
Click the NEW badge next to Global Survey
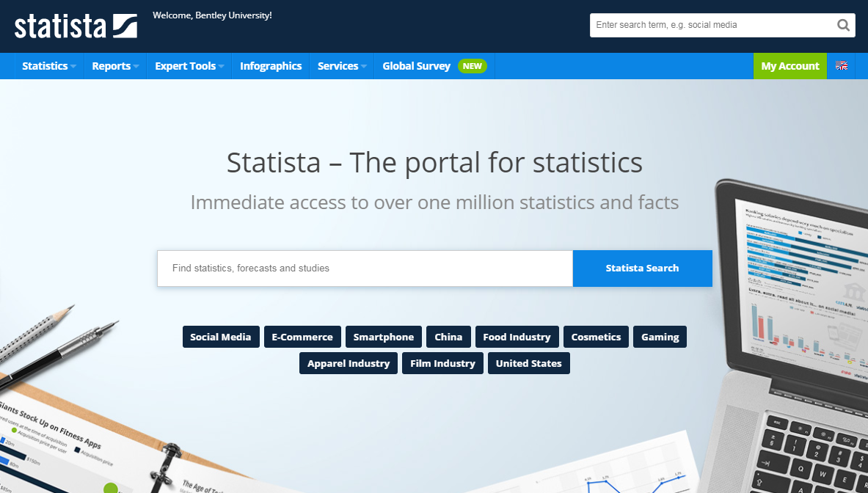click(x=473, y=65)
